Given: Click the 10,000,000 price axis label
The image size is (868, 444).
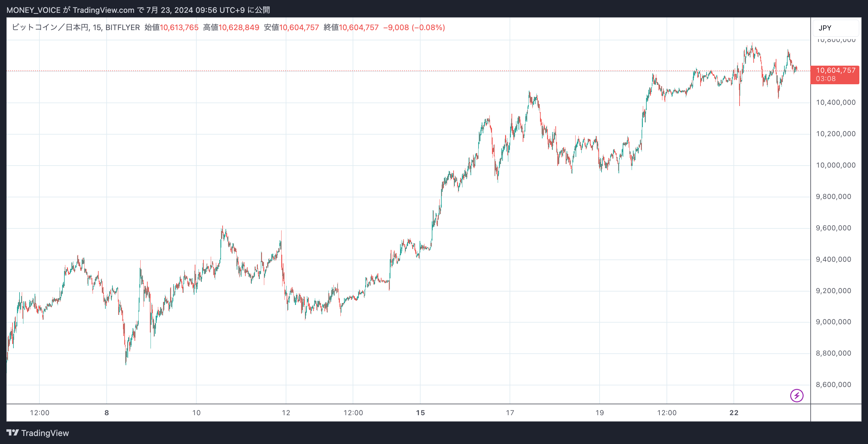Looking at the screenshot, I should [x=835, y=165].
